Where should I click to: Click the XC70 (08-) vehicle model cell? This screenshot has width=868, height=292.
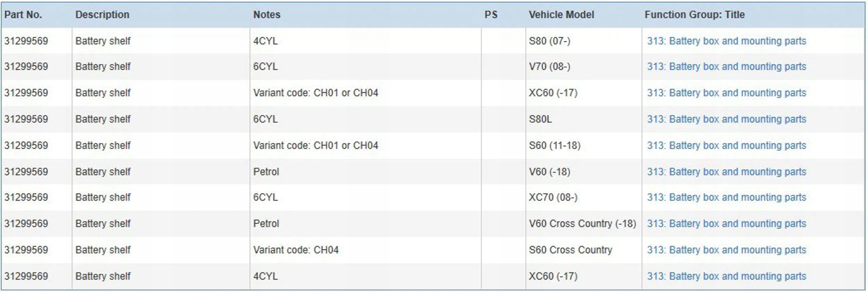click(x=553, y=197)
